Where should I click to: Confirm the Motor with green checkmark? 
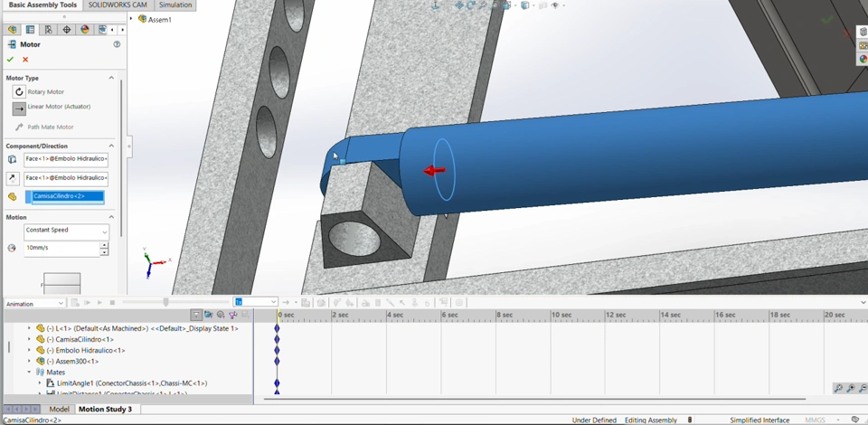pos(10,59)
